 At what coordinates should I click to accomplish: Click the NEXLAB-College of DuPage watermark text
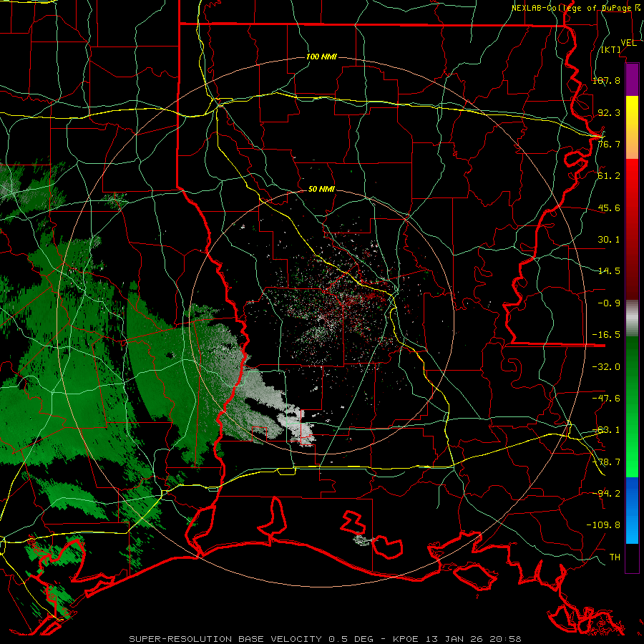point(577,8)
